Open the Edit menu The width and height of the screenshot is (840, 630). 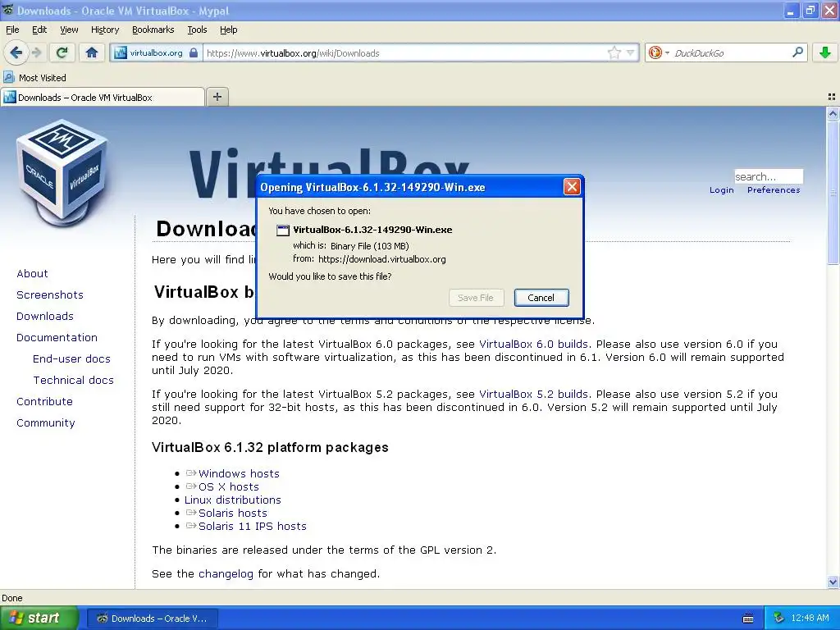pyautogui.click(x=39, y=30)
